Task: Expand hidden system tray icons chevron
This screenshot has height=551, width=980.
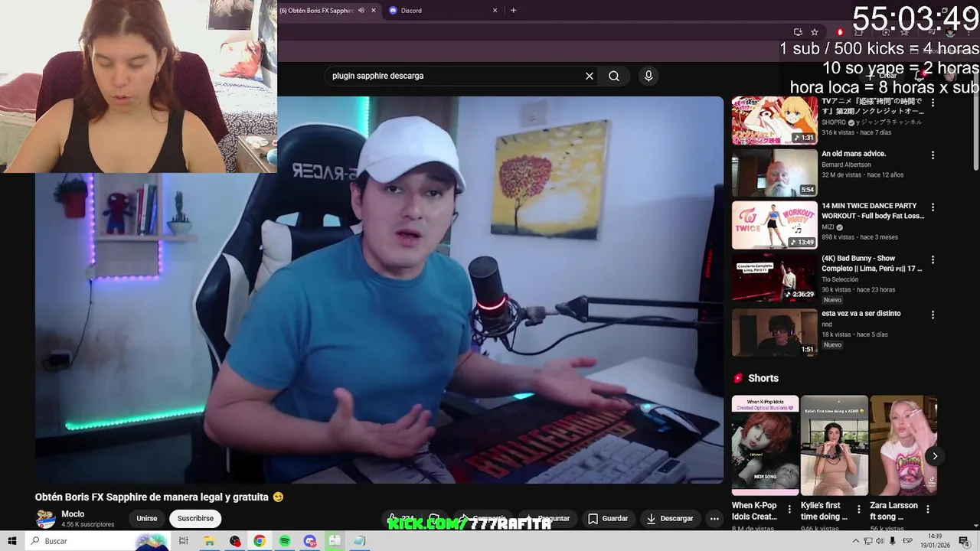Action: (x=855, y=541)
